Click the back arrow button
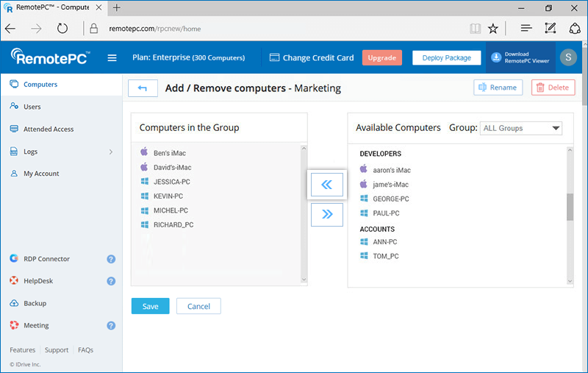 point(143,88)
